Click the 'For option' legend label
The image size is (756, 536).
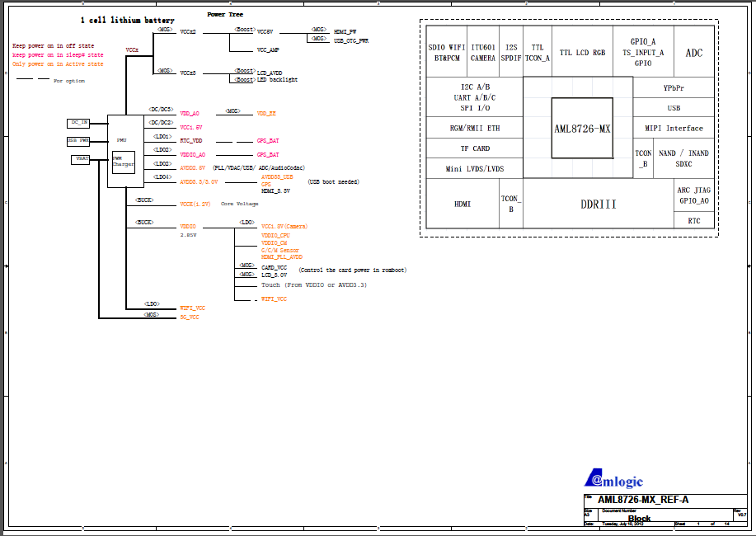click(x=69, y=81)
